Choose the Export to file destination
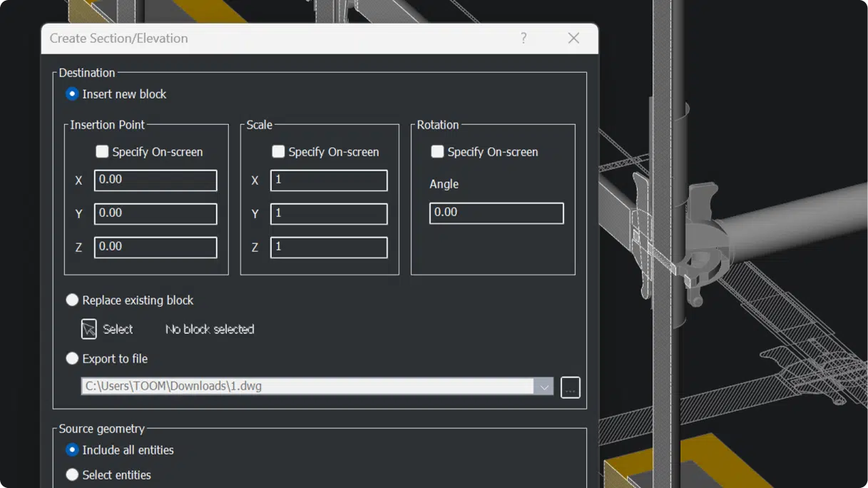Viewport: 868px width, 488px height. click(x=72, y=358)
